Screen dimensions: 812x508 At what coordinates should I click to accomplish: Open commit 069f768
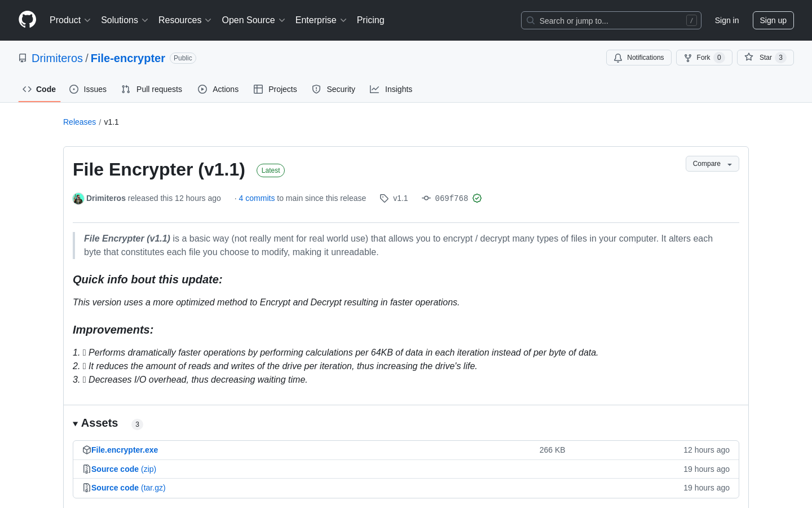(x=452, y=198)
